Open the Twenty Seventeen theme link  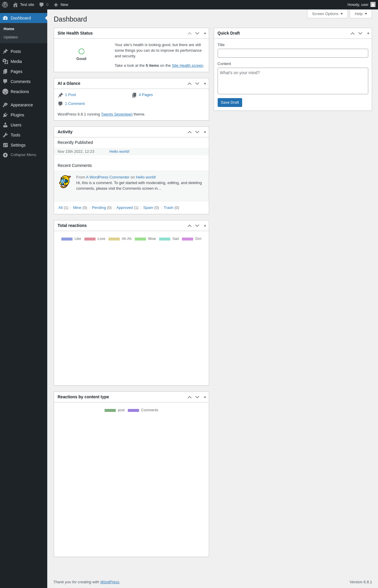tap(117, 114)
